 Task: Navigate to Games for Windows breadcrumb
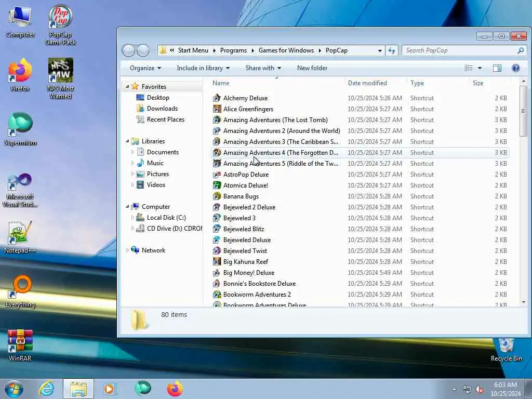pyautogui.click(x=286, y=50)
